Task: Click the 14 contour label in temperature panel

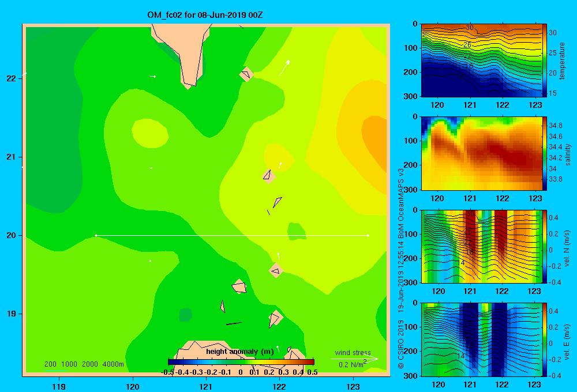Action: point(460,77)
